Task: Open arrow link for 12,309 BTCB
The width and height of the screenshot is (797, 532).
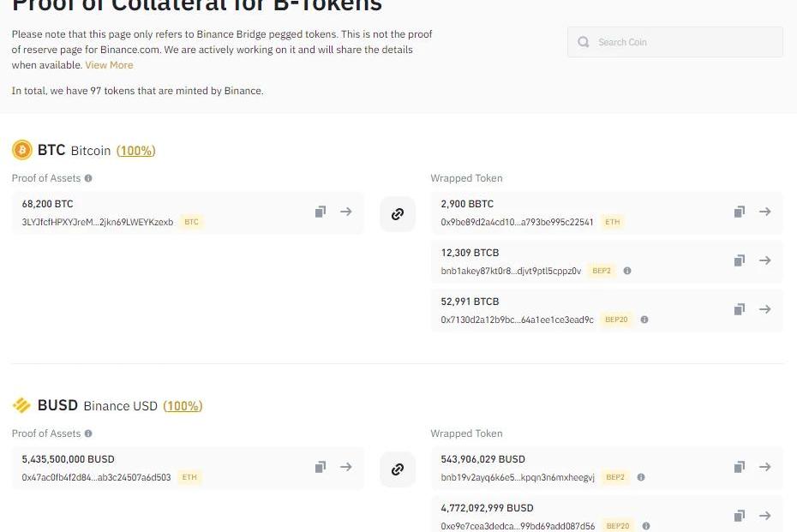Action: click(x=765, y=260)
